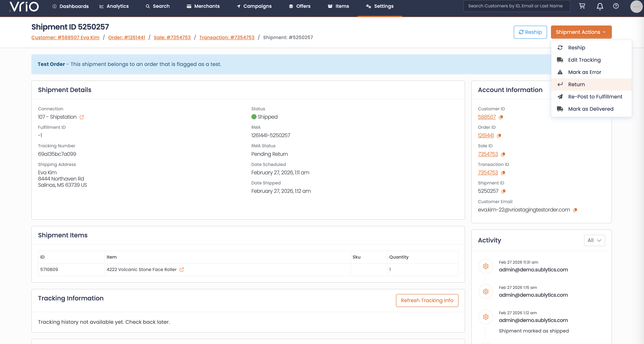The width and height of the screenshot is (644, 344).
Task: Choose Mark as Delivered menu option
Action: pos(590,109)
